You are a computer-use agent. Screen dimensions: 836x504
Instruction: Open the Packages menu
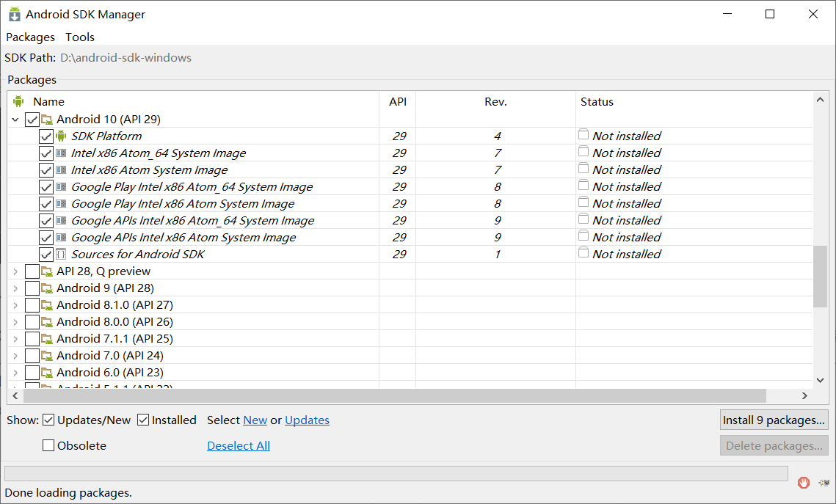30,37
